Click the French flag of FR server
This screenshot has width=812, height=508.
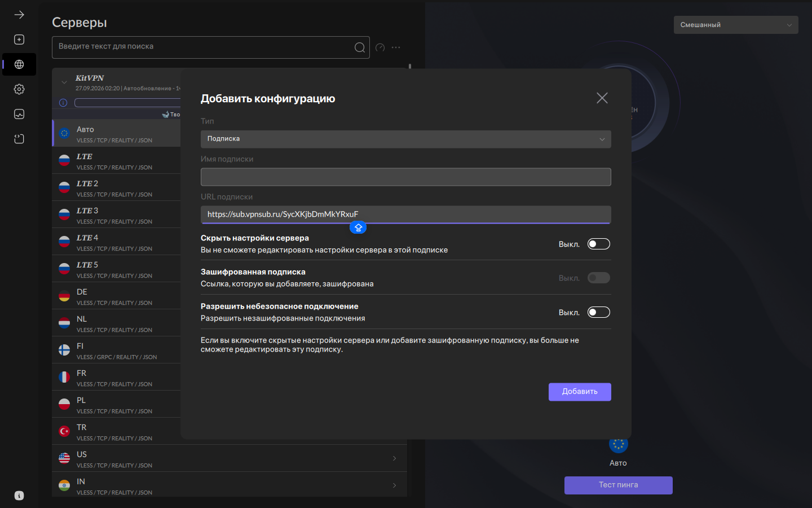(x=64, y=376)
